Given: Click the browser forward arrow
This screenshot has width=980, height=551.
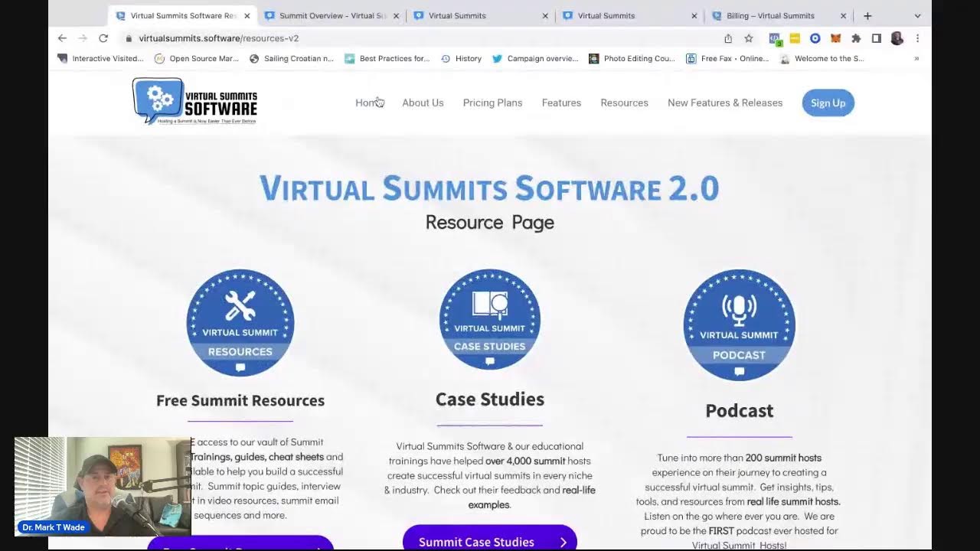Looking at the screenshot, I should (83, 38).
